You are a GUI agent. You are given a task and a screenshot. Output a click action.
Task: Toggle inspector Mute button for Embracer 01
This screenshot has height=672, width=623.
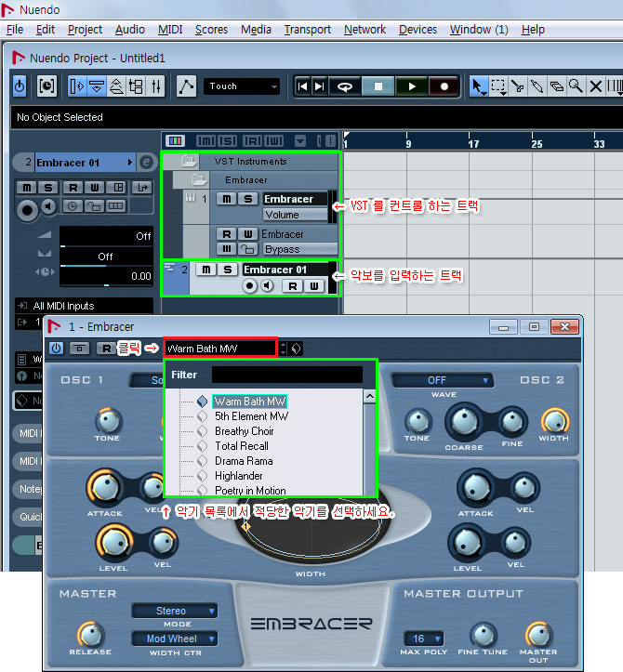click(27, 187)
